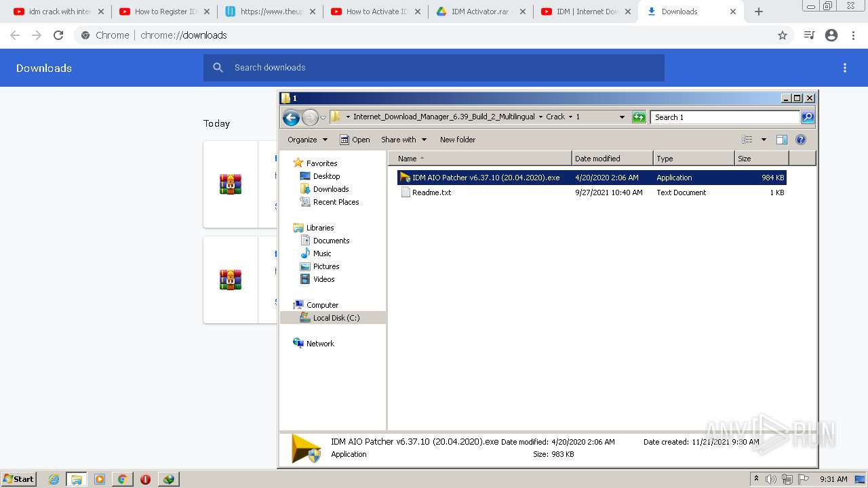Image resolution: width=868 pixels, height=488 pixels.
Task: Click the Search downloads field
Action: (x=434, y=68)
